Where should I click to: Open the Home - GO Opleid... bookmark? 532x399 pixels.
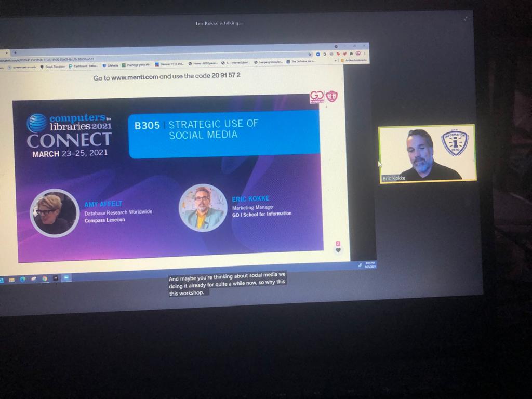point(203,63)
